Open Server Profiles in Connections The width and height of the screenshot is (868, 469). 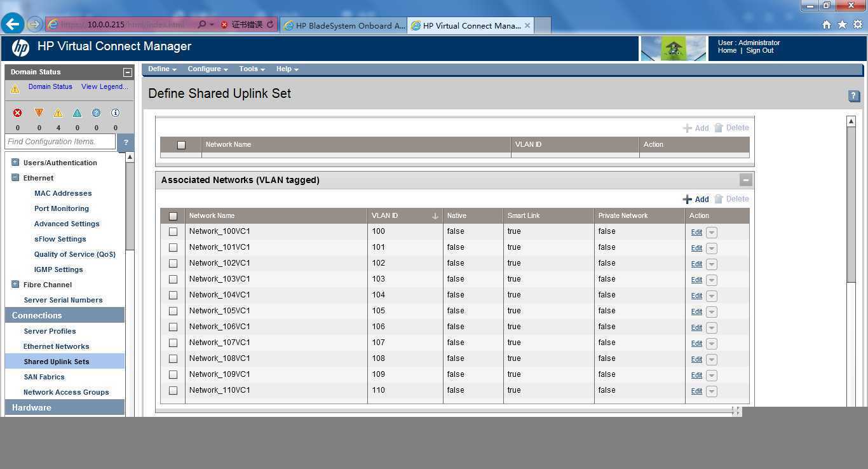50,331
